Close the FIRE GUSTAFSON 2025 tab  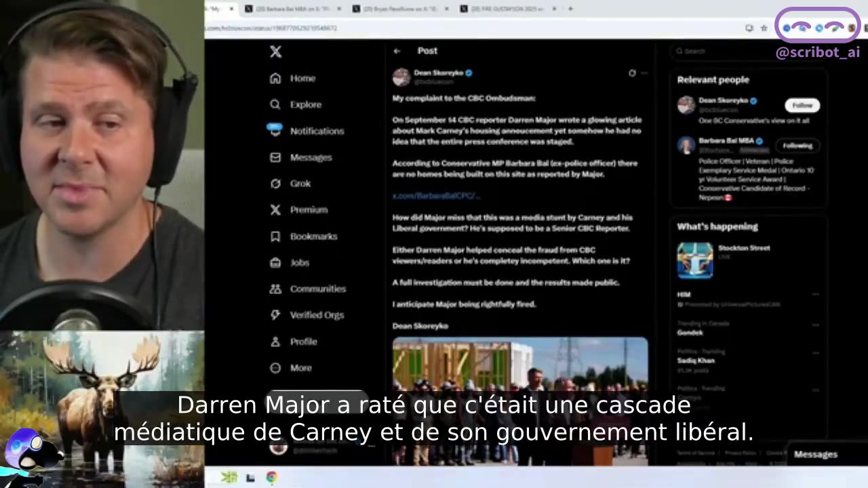[554, 9]
